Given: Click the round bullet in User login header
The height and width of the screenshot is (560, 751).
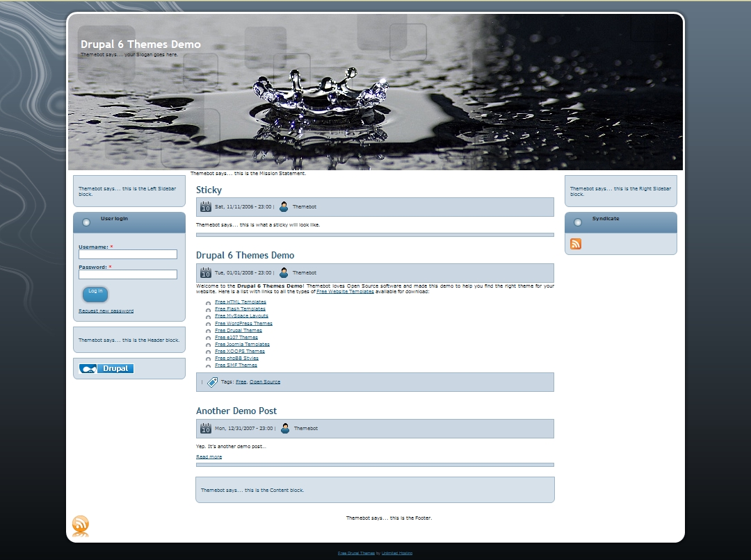Looking at the screenshot, I should pos(86,222).
